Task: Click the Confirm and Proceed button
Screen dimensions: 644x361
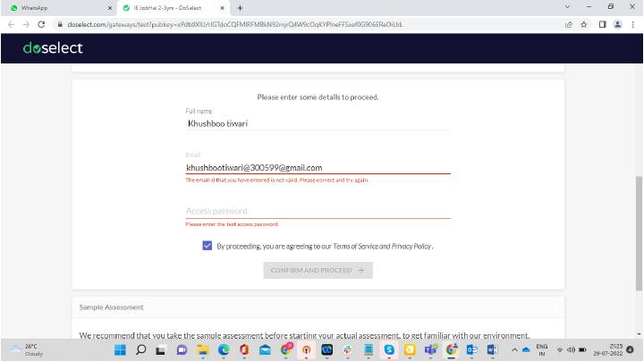Action: pyautogui.click(x=318, y=270)
